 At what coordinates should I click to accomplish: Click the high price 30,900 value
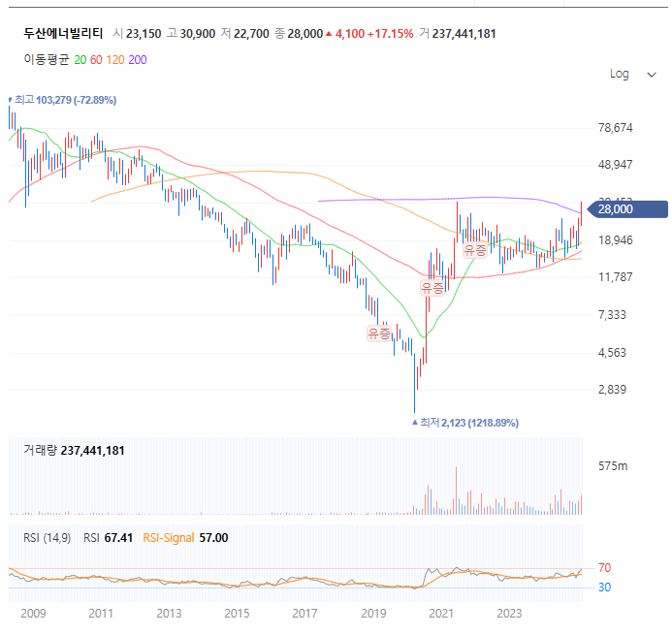click(198, 34)
